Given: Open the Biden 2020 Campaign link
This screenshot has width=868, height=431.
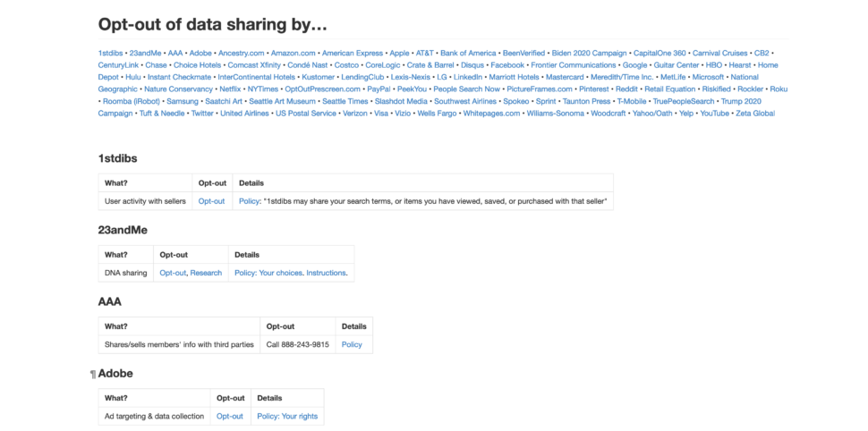Looking at the screenshot, I should [589, 53].
